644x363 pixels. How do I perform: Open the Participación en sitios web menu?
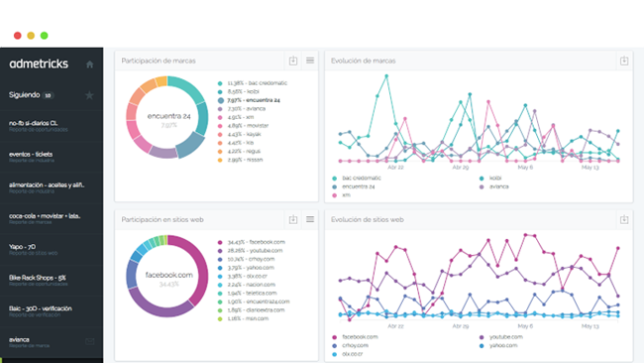pos(310,219)
